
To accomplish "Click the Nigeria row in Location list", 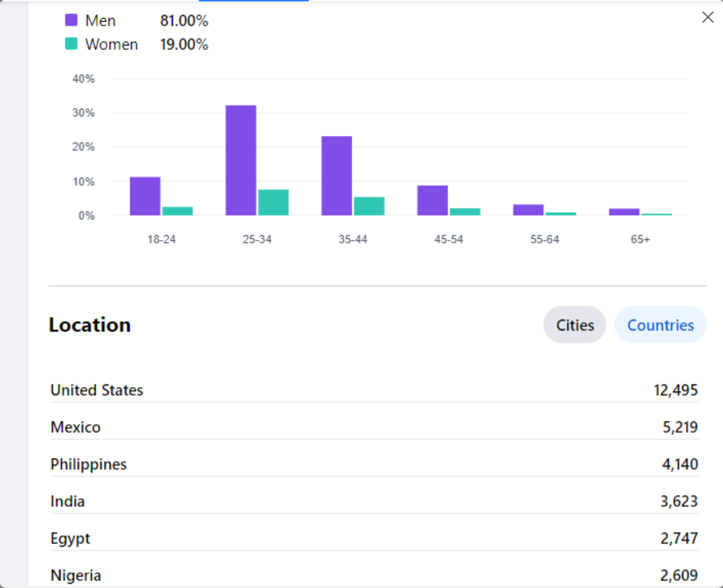I will click(374, 575).
